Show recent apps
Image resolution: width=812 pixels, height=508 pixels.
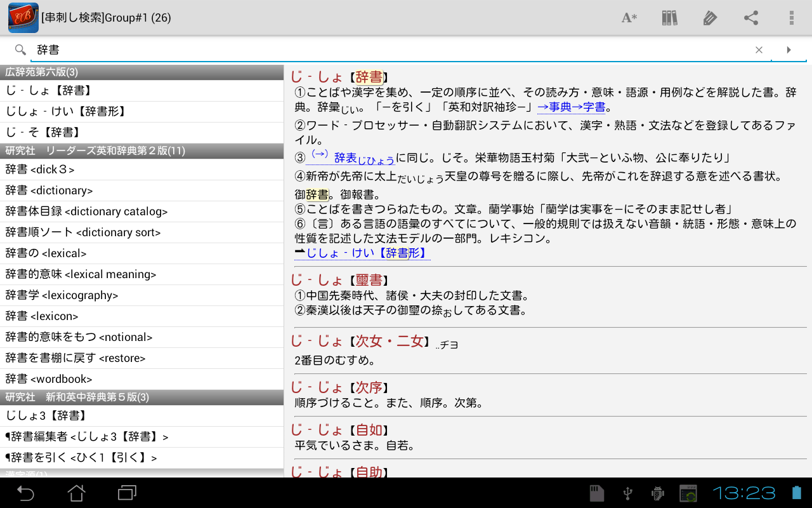(128, 493)
